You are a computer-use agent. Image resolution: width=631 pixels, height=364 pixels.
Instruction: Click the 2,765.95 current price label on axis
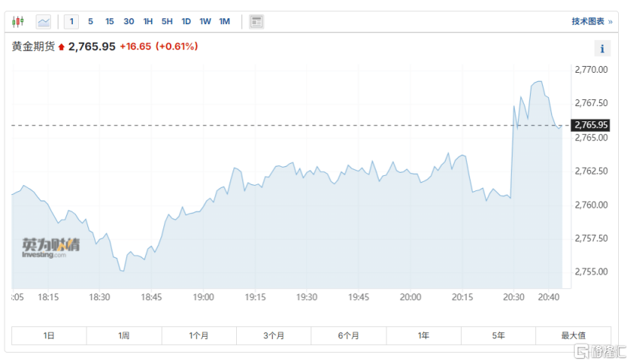click(x=591, y=125)
